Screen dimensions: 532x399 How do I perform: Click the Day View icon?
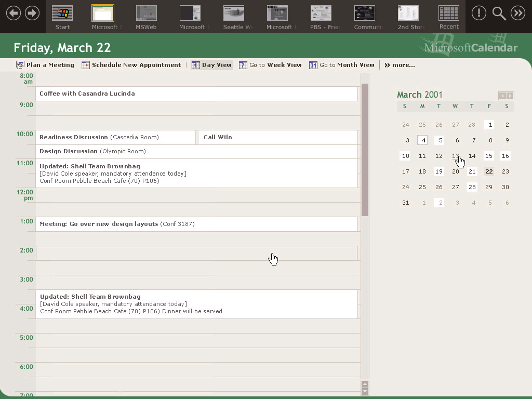pos(195,65)
